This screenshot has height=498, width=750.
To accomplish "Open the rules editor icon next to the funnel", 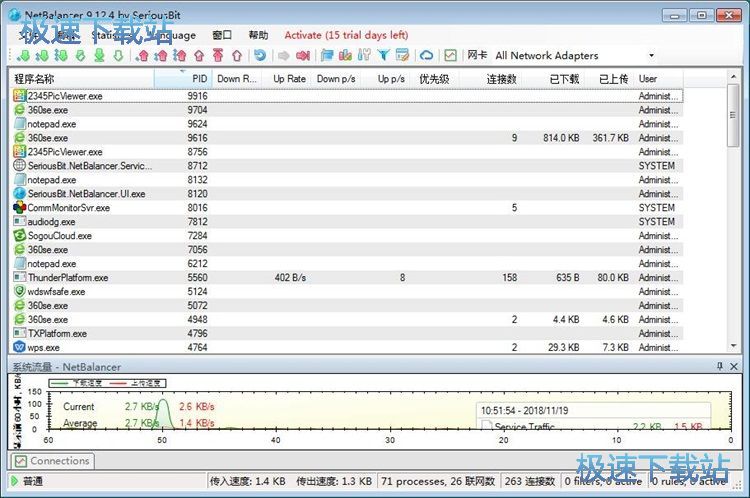I will (x=402, y=56).
